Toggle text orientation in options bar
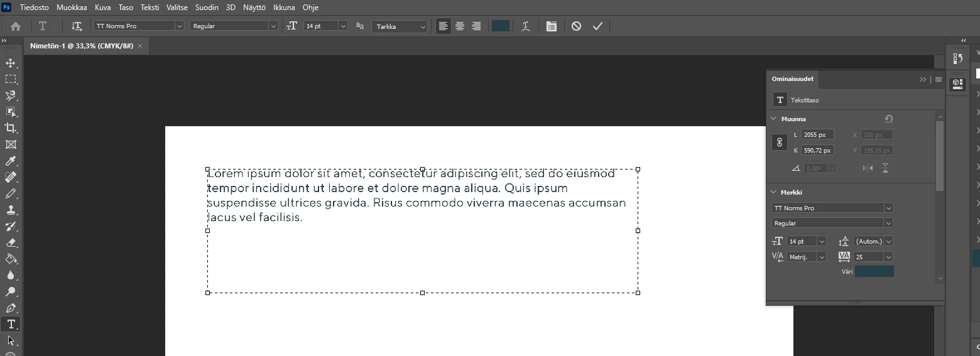The height and width of the screenshot is (356, 980). point(77,26)
